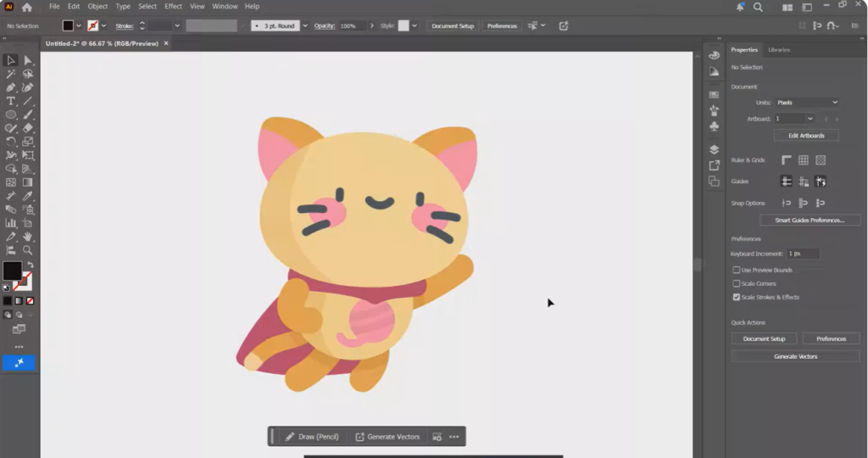This screenshot has height=458, width=868.
Task: Swap fill and stroke colors arrow
Action: coord(31,265)
